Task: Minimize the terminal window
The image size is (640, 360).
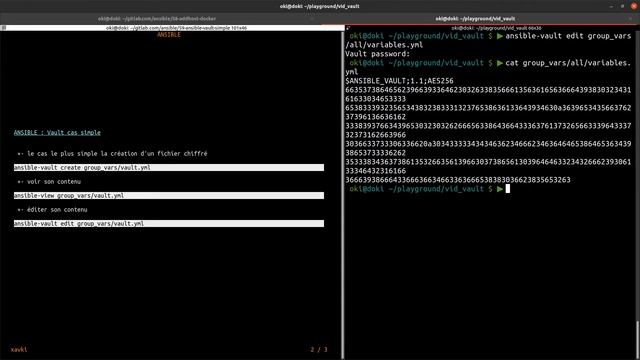Action: (611, 6)
